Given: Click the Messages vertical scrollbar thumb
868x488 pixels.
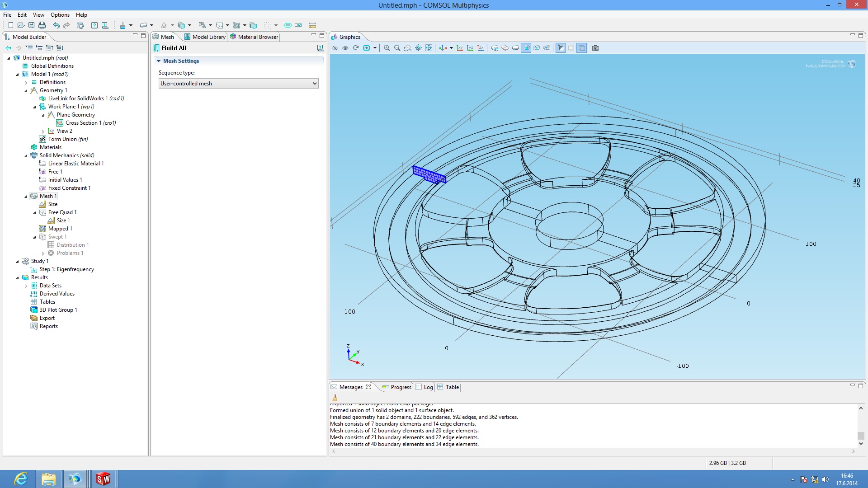Looking at the screenshot, I should [861, 436].
